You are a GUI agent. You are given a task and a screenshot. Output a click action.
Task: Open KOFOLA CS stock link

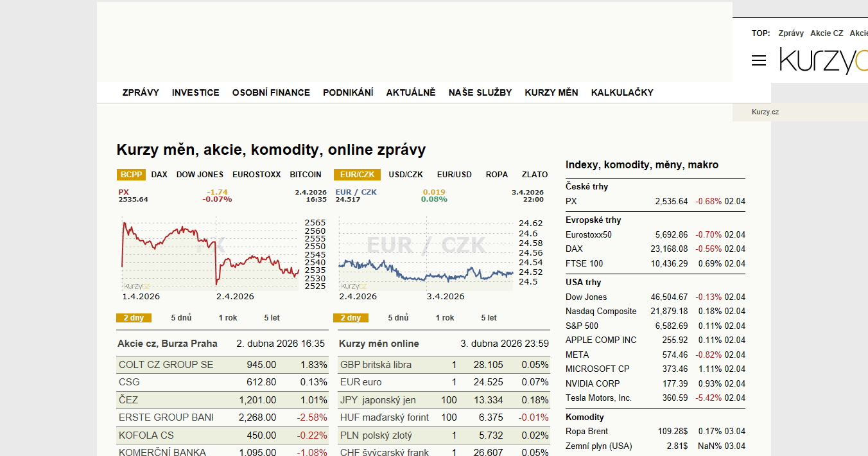(146, 435)
